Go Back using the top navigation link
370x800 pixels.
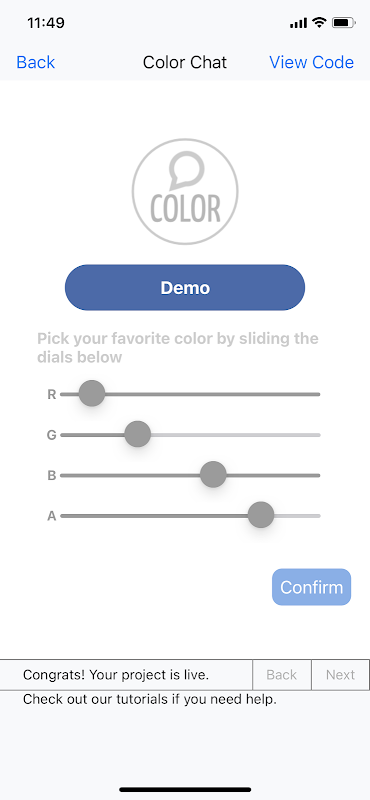(x=36, y=62)
